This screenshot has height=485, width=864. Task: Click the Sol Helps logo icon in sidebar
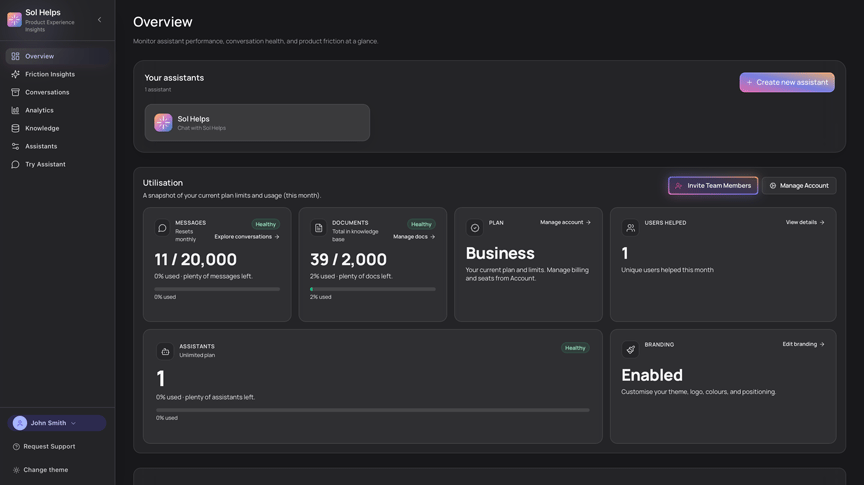[14, 20]
